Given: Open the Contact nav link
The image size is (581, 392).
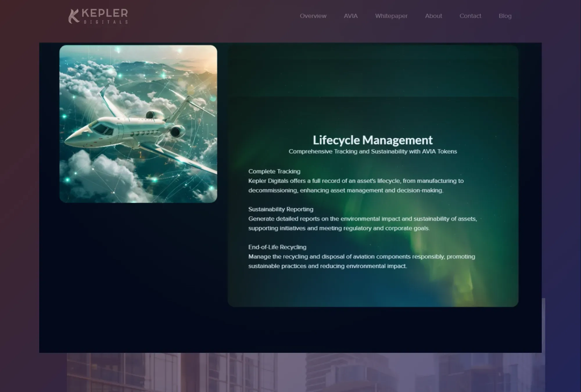Looking at the screenshot, I should point(470,16).
